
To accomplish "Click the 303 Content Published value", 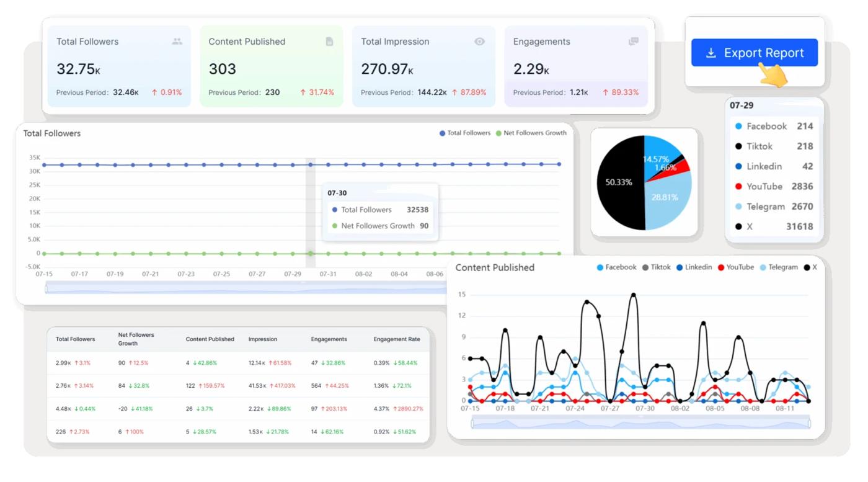I will click(222, 69).
